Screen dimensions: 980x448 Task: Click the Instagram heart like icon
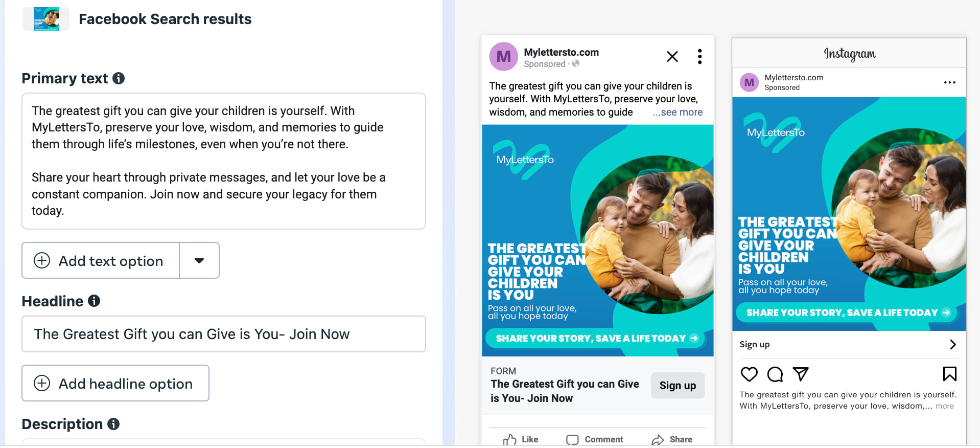(749, 374)
